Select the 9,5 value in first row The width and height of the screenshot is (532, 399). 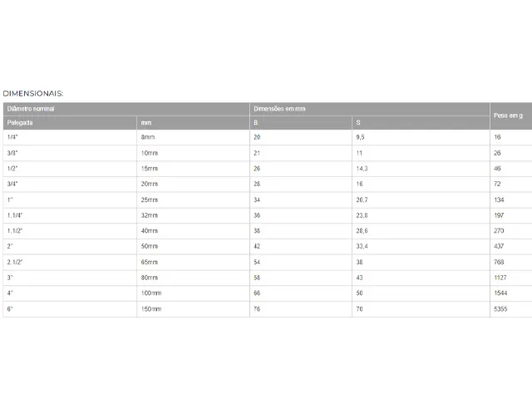(x=421, y=137)
